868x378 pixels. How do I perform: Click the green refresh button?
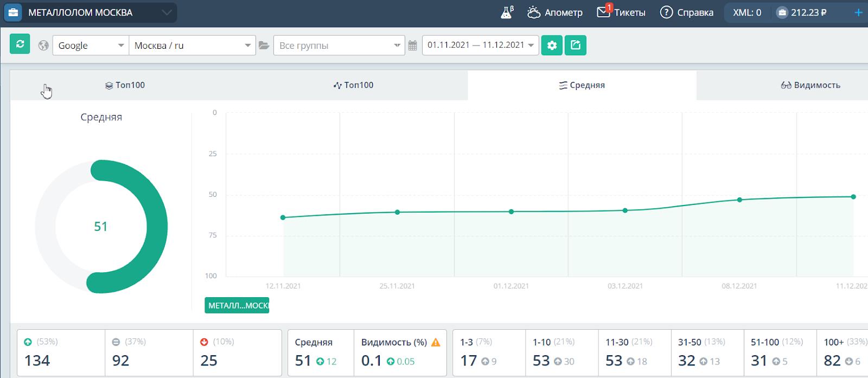pos(20,44)
